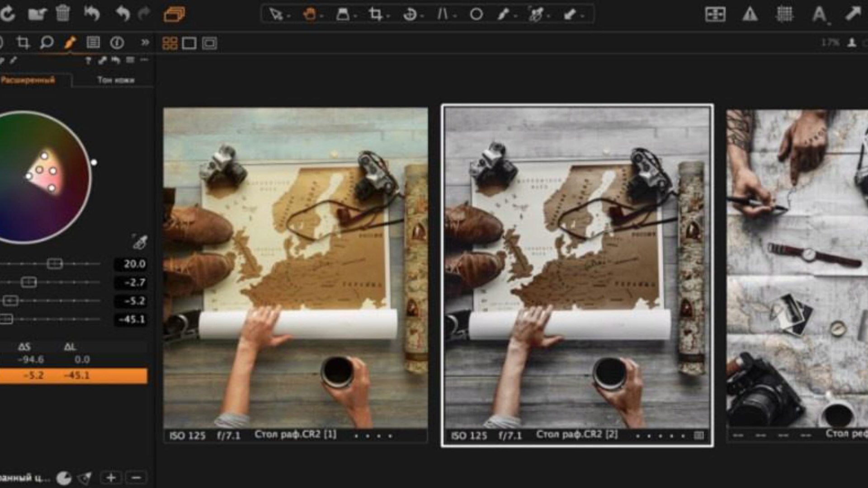Click the orange copy variants icon

(x=174, y=14)
